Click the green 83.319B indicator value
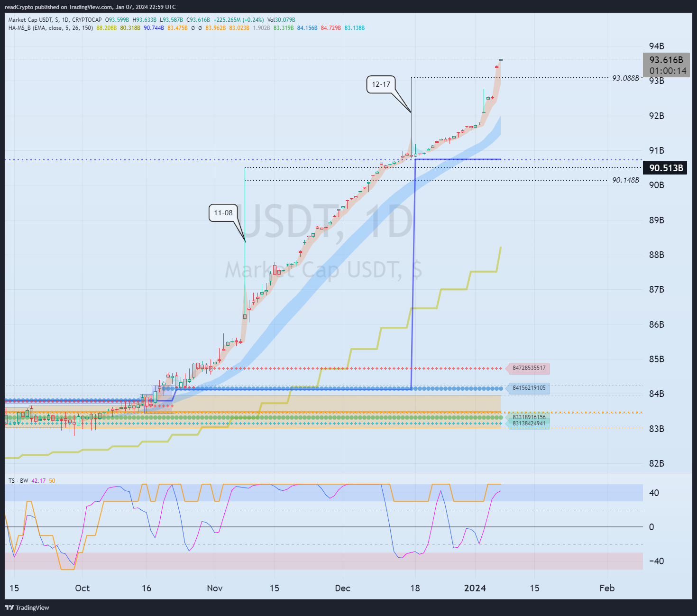This screenshot has height=616, width=697. (x=284, y=28)
